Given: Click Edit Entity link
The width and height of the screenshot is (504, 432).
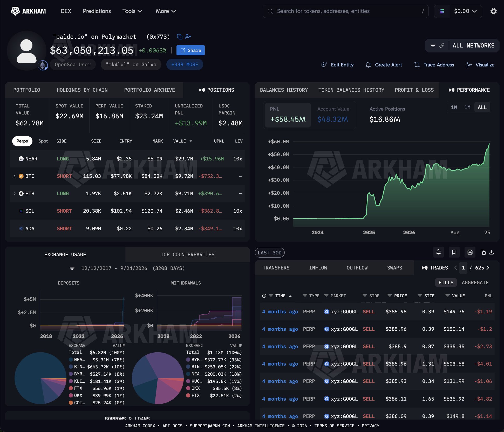Looking at the screenshot, I should point(337,65).
